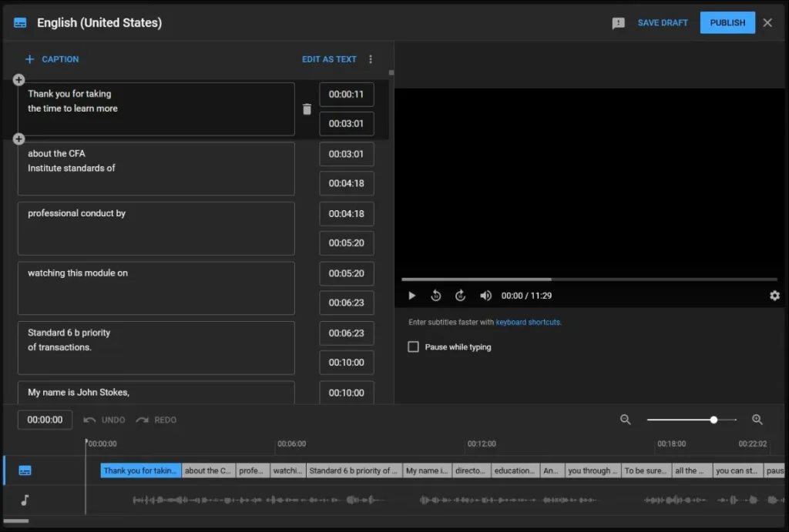Insert caption above 'Thank you for taking'
789x532 pixels.
point(18,79)
